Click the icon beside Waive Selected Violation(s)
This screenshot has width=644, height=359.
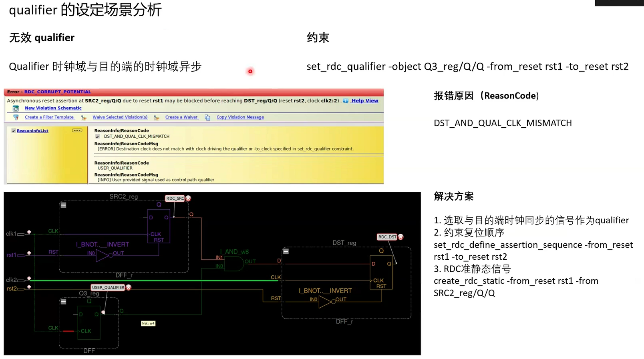(84, 118)
